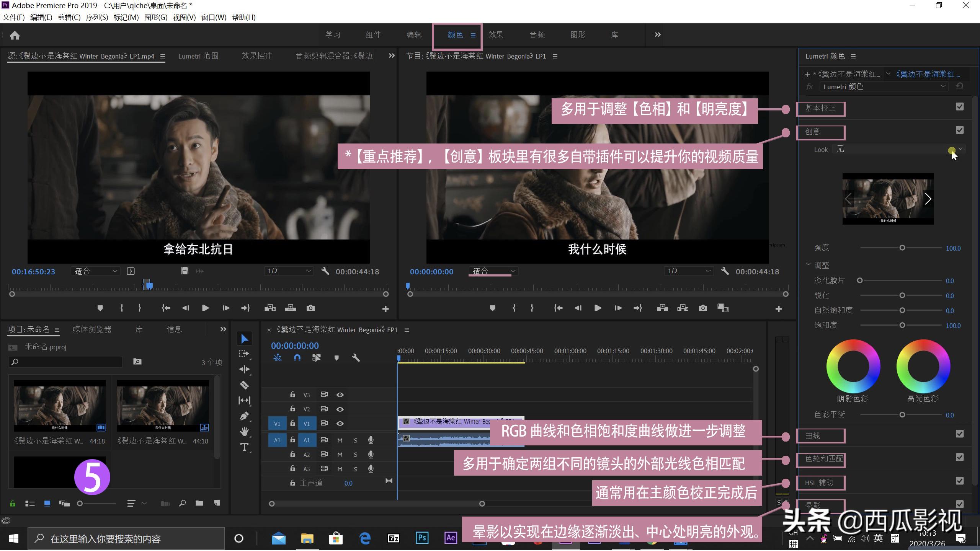Click the 锐化 slider handle
The width and height of the screenshot is (980, 551).
coord(902,295)
